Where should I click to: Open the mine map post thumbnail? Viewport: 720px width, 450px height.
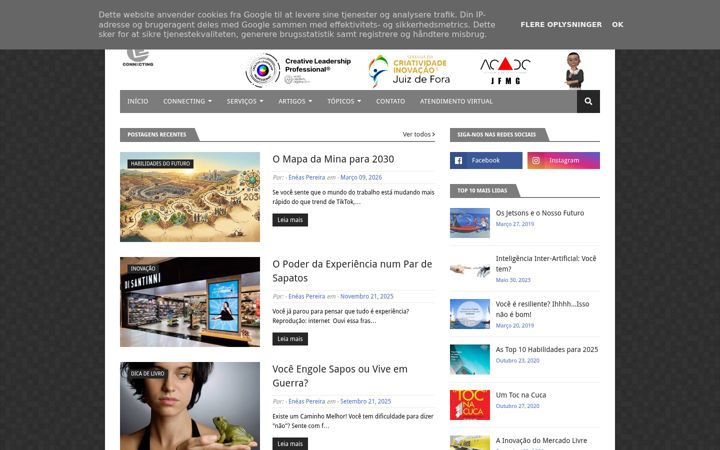point(190,197)
